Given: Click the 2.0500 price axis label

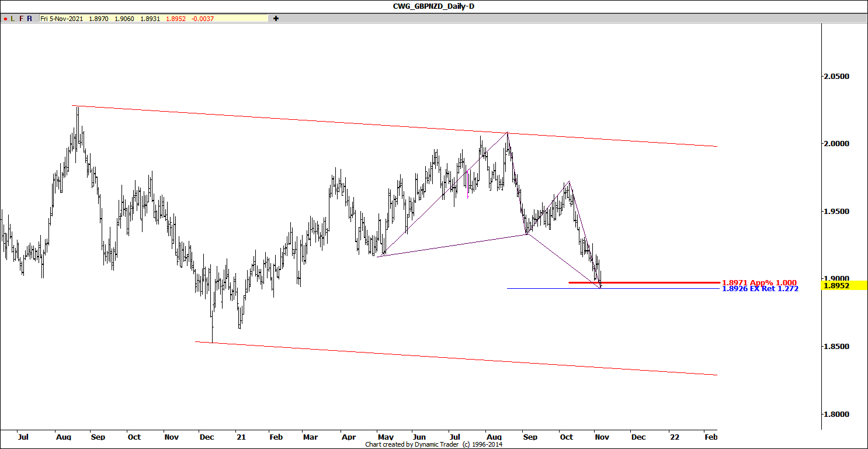Looking at the screenshot, I should tap(836, 77).
